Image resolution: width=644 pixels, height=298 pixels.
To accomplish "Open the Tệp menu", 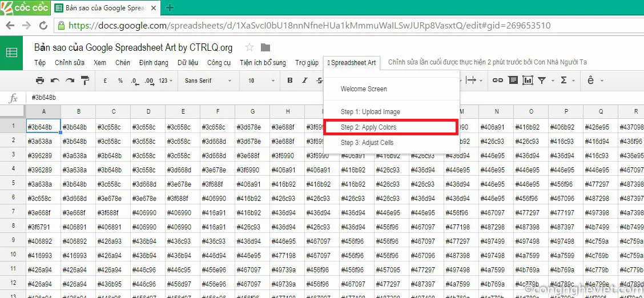I will [x=40, y=62].
